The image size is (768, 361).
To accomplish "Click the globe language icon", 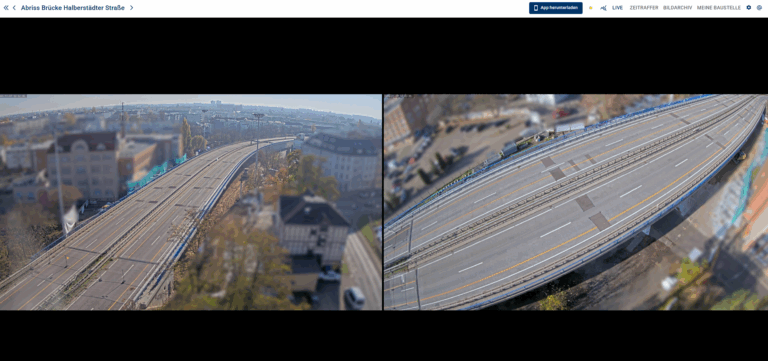I will [x=759, y=8].
